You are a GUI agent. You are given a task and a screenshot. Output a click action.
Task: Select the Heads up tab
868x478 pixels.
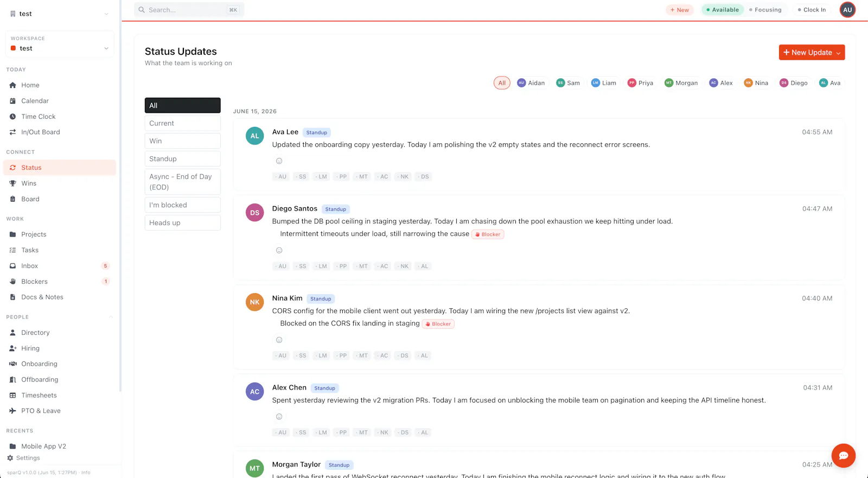click(183, 223)
